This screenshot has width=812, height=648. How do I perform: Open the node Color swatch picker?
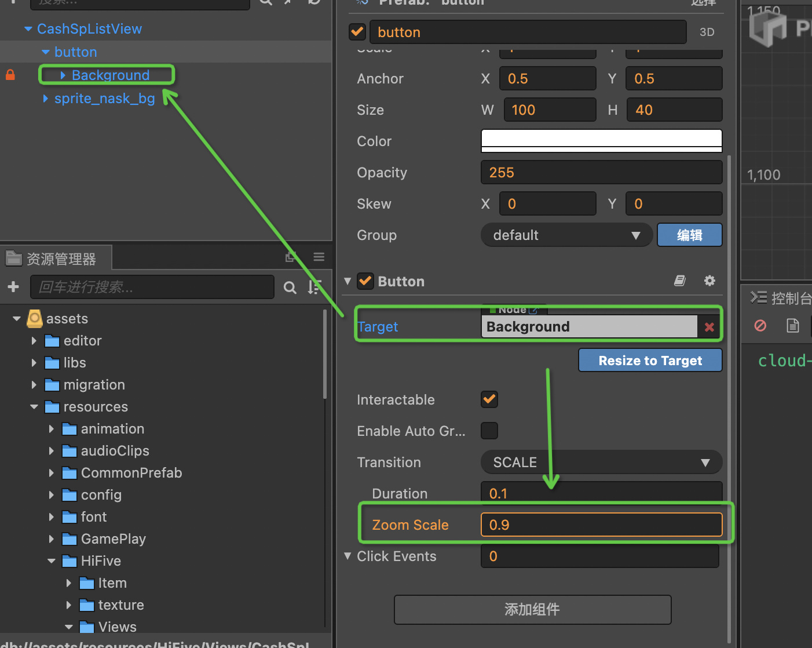click(x=602, y=141)
